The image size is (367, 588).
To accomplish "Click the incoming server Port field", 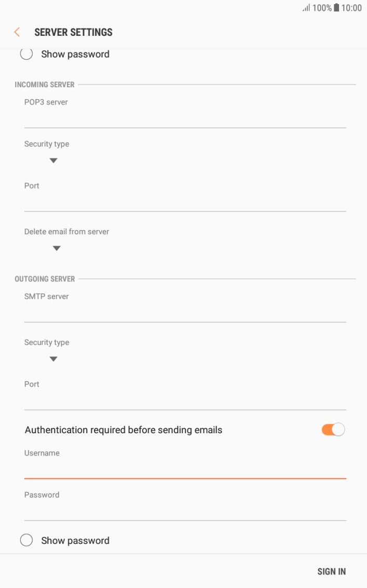I will (x=185, y=202).
